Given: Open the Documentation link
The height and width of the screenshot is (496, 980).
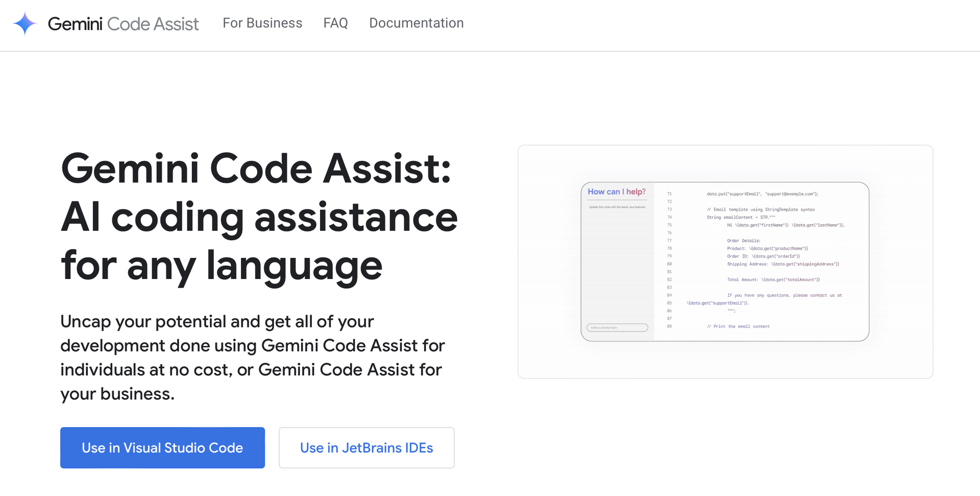Looking at the screenshot, I should click(416, 23).
